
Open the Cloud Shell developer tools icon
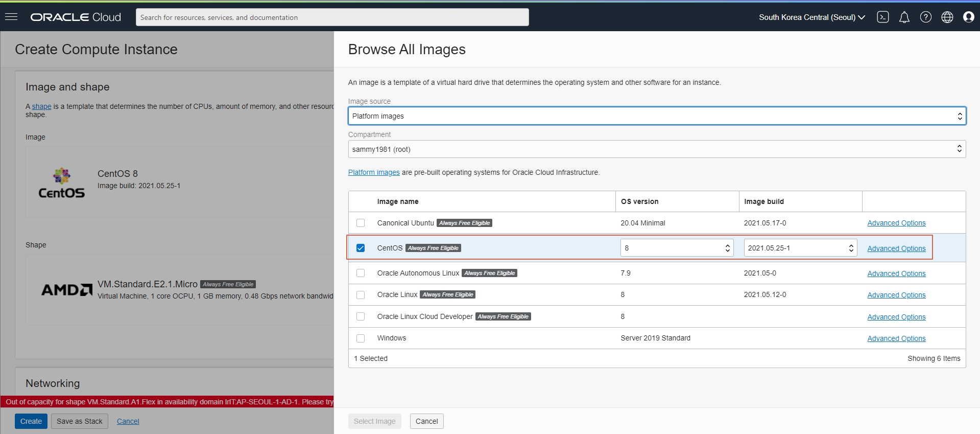(883, 17)
